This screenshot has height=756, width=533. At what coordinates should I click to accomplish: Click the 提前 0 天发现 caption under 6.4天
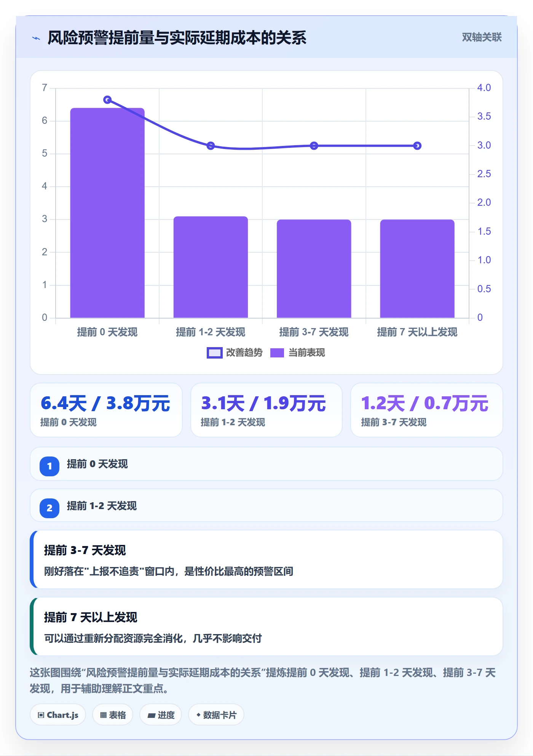(x=69, y=422)
